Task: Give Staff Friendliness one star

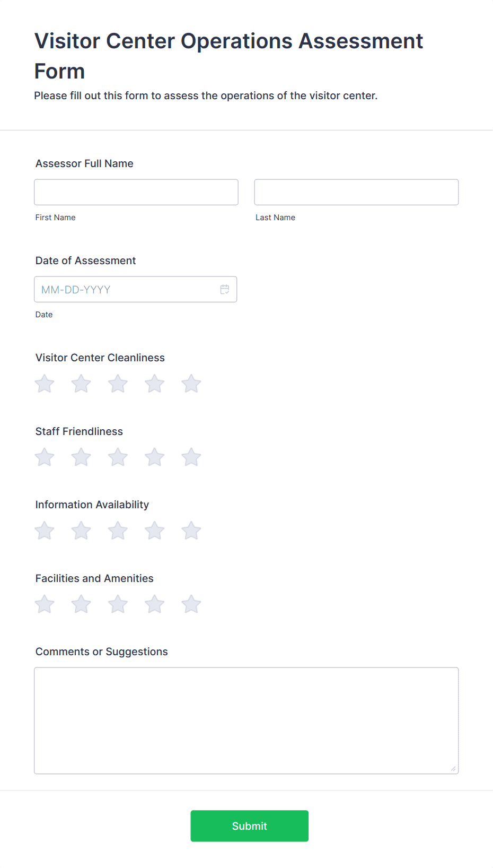Action: pyautogui.click(x=45, y=457)
